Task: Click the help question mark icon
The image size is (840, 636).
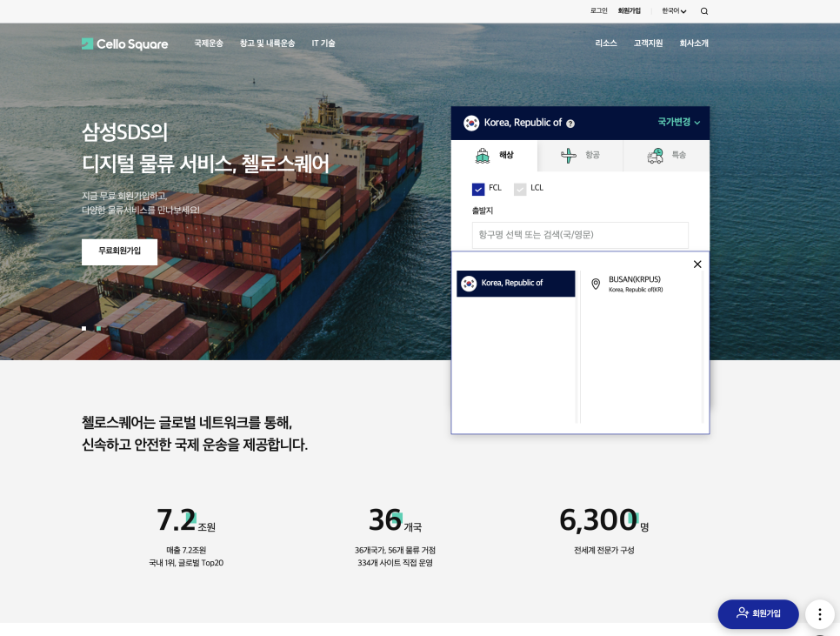Action: (570, 124)
